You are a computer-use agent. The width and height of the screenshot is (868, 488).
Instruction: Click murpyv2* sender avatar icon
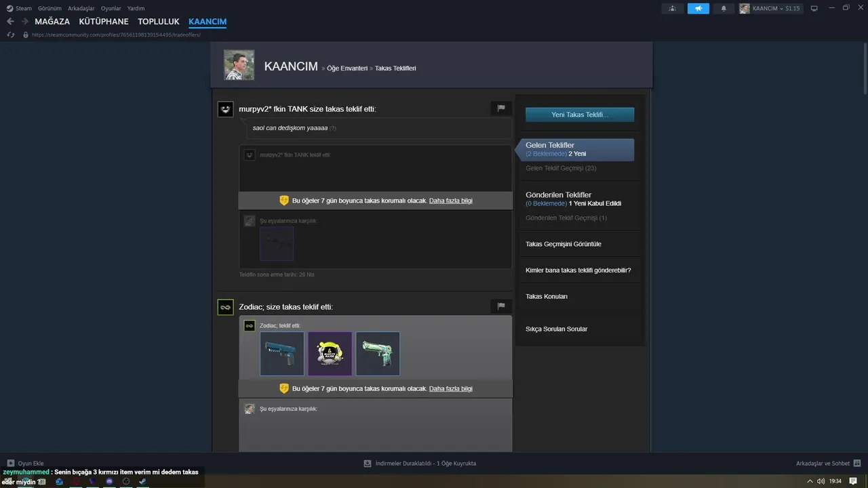click(226, 108)
